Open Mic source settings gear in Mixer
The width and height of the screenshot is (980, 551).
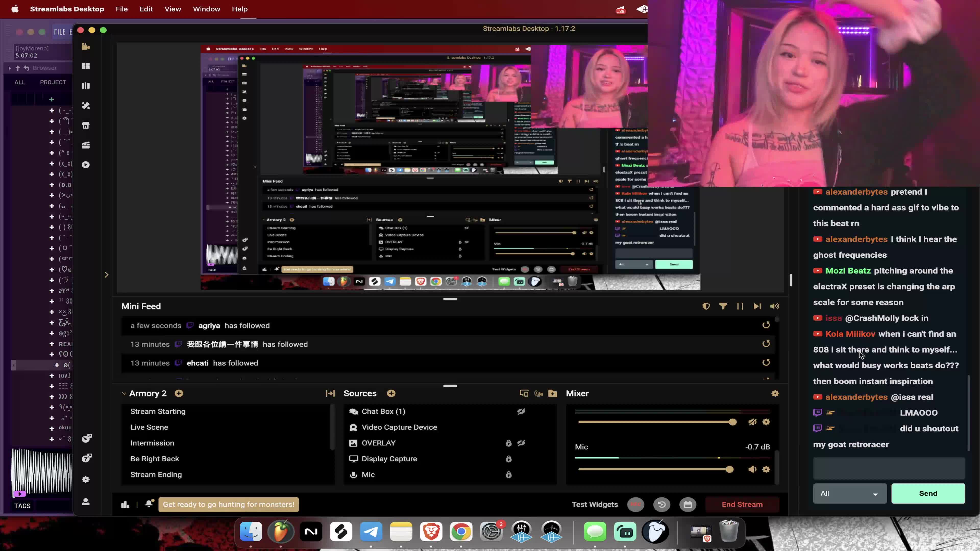[766, 469]
